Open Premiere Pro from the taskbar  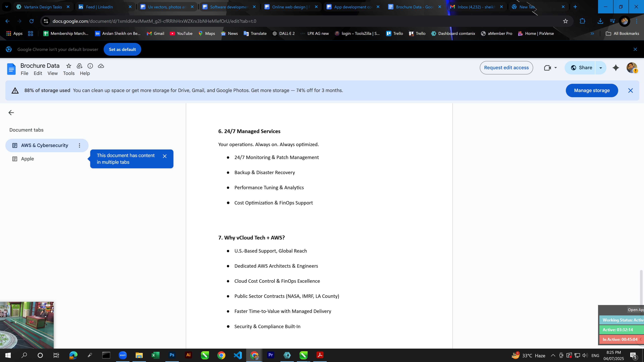pos(271,355)
